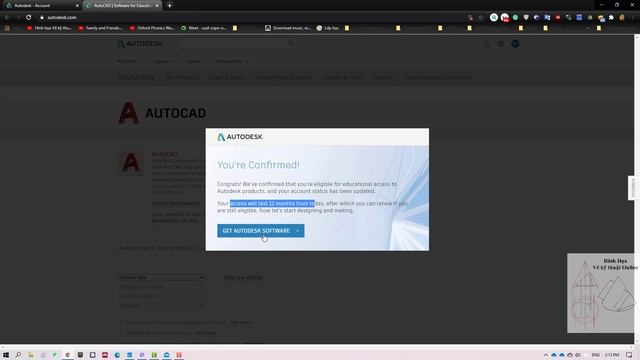Image resolution: width=640 pixels, height=360 pixels.
Task: Open the Support menu
Action: pos(165,61)
